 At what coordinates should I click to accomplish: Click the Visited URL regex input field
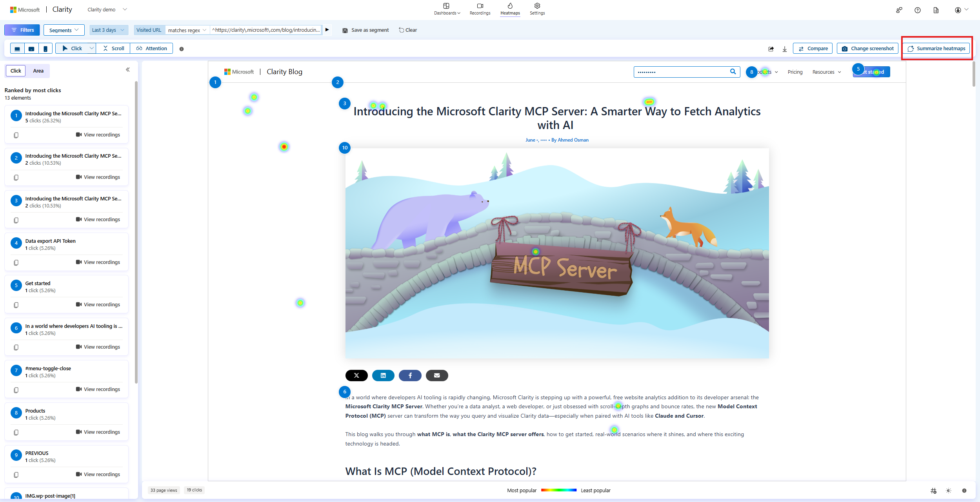click(x=266, y=30)
